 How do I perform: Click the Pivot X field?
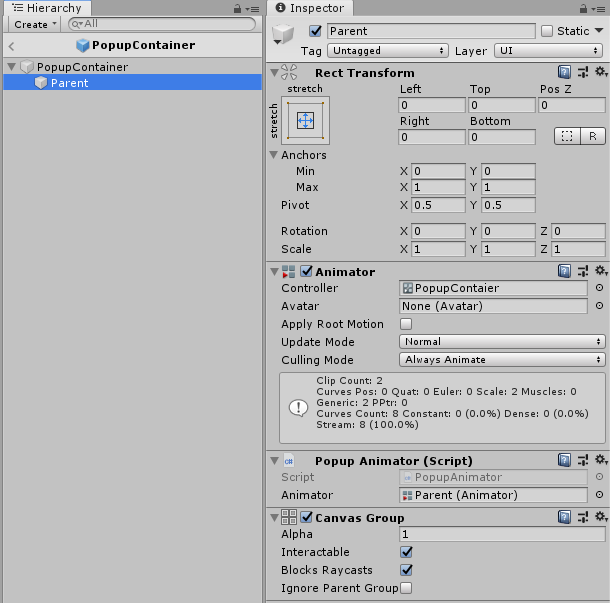438,205
